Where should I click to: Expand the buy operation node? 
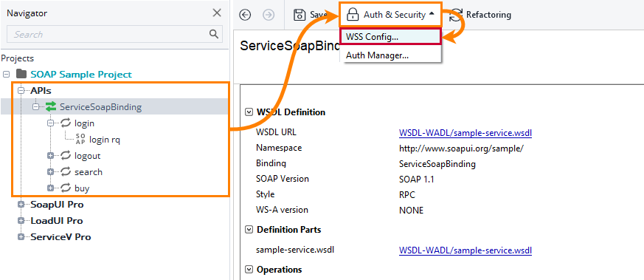tap(50, 188)
